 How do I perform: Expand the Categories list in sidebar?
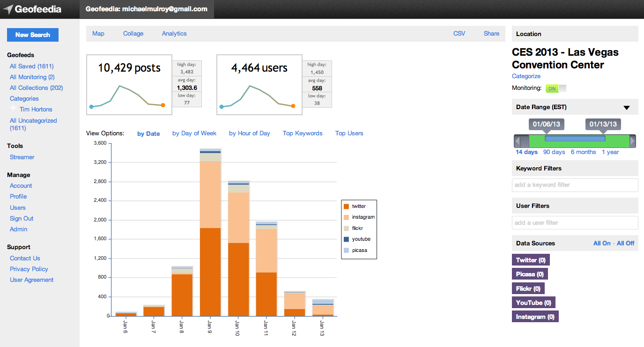click(x=24, y=99)
